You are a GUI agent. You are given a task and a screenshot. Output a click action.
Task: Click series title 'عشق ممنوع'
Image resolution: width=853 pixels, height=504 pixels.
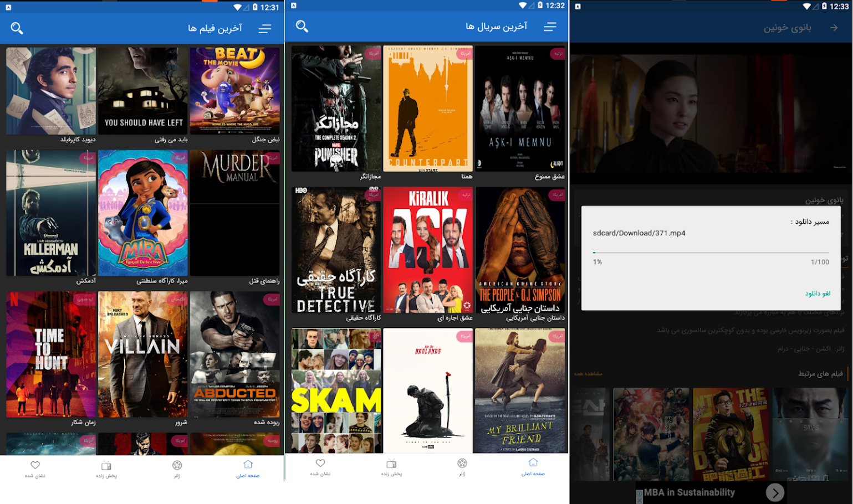point(550,176)
